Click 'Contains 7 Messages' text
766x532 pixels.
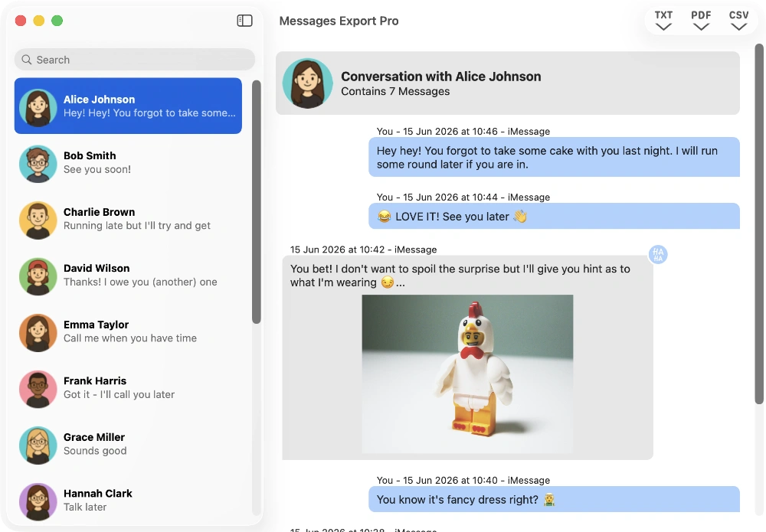click(395, 92)
